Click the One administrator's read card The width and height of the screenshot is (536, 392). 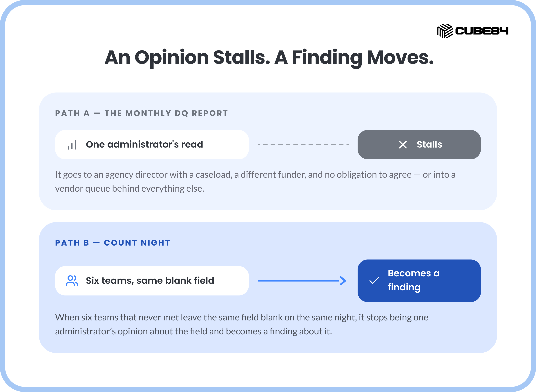click(152, 144)
